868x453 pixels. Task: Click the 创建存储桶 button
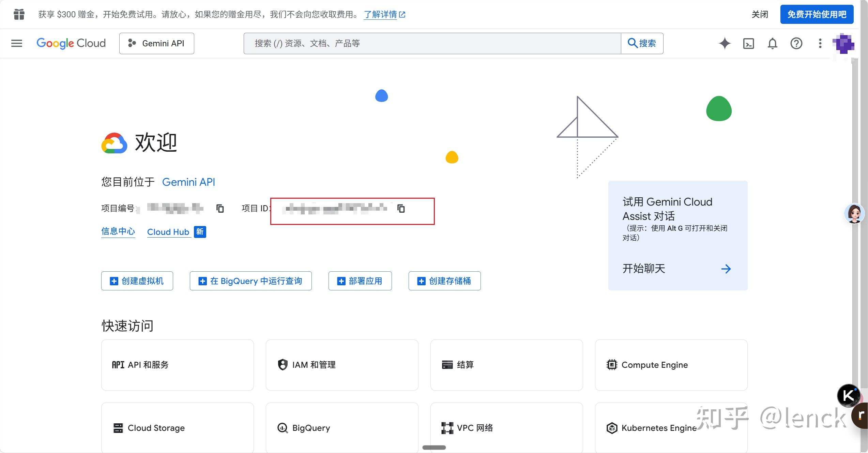pos(445,281)
